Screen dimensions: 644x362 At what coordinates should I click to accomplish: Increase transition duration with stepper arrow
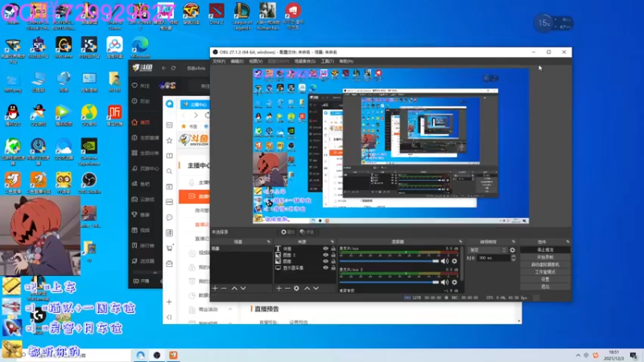coord(513,256)
